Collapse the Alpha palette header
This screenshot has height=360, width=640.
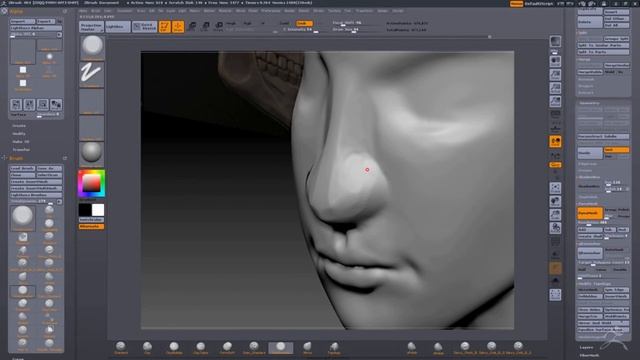16,11
